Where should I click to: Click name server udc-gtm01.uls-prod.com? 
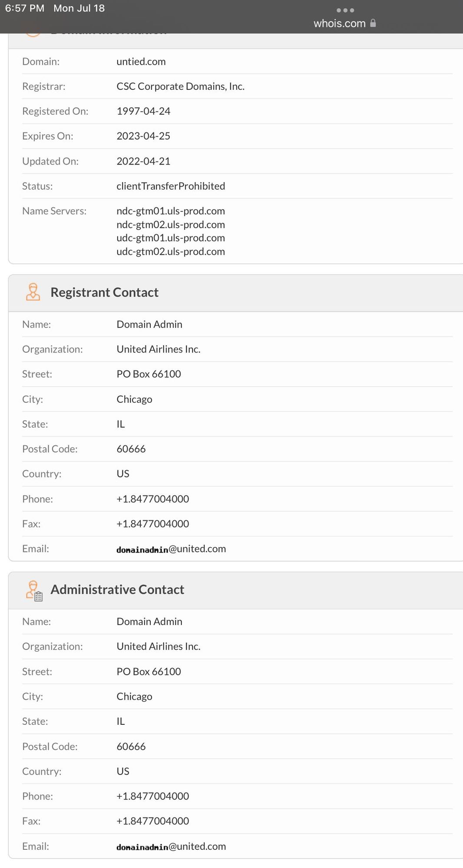[x=170, y=238]
